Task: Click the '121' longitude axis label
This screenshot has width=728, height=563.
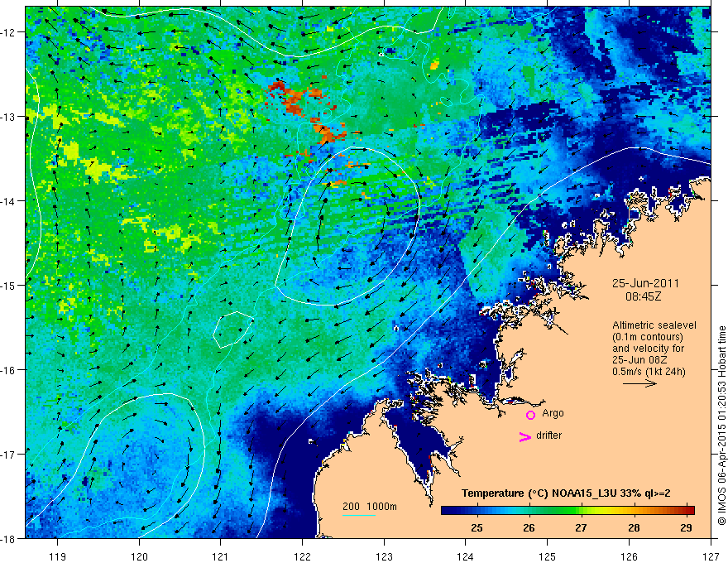Action: pos(221,556)
